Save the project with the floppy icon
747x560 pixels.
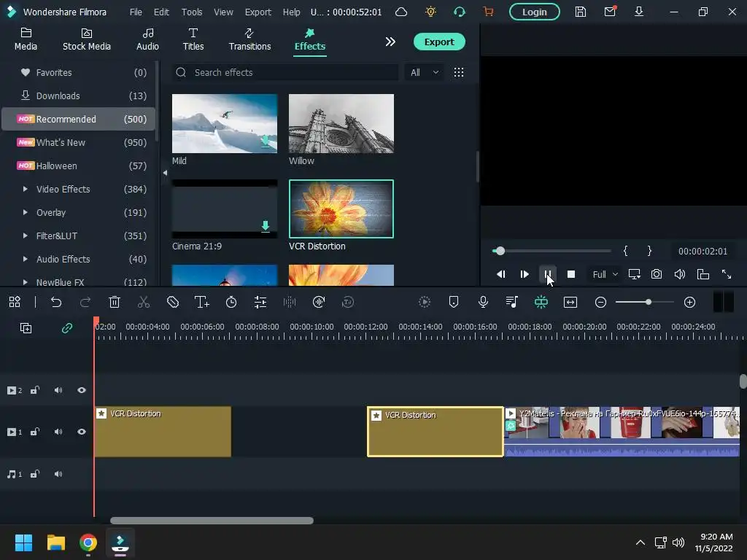click(580, 12)
